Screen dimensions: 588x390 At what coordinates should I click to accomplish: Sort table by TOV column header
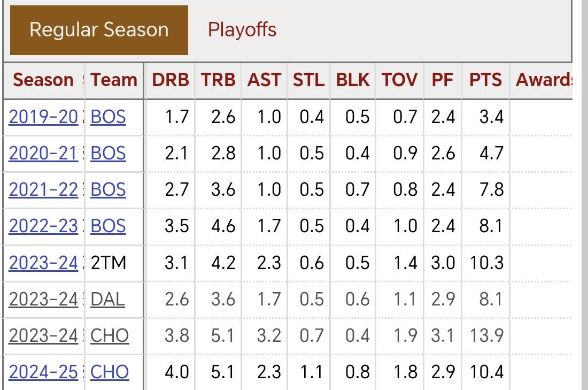(399, 80)
